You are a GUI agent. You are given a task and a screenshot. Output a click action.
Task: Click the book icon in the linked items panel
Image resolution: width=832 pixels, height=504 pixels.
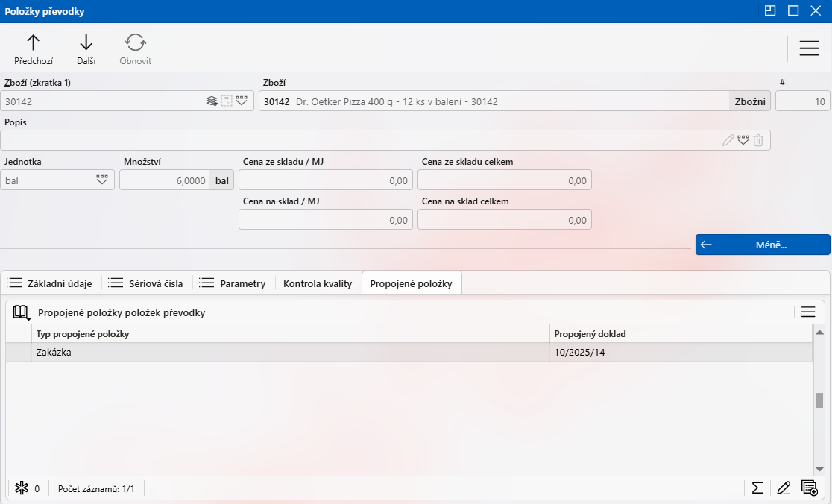point(21,312)
